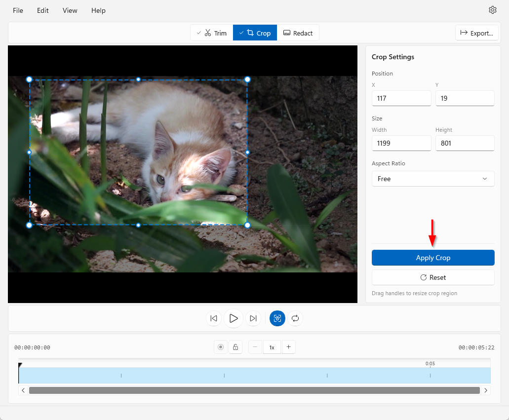The height and width of the screenshot is (420, 509).
Task: Select the Redact tool
Action: [298, 33]
